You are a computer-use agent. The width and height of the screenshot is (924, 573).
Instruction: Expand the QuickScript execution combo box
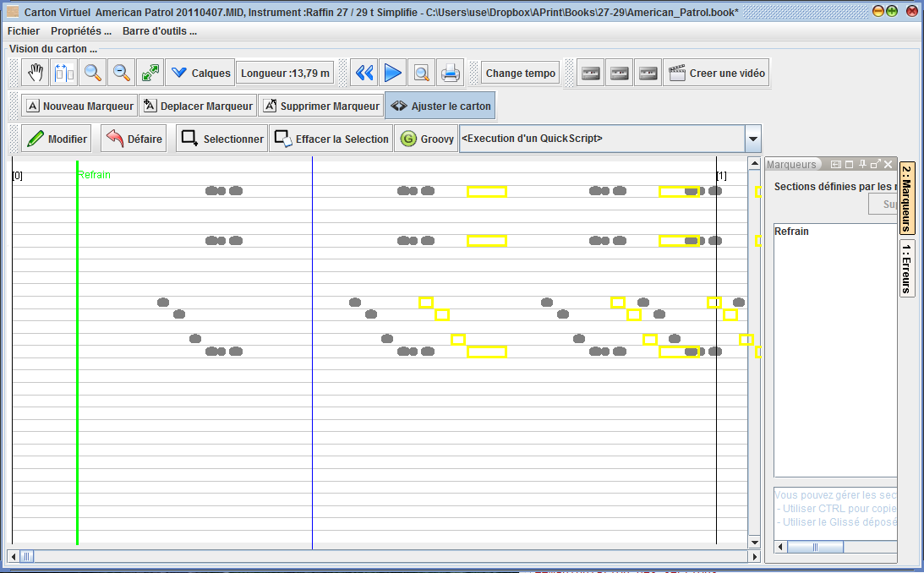click(x=752, y=139)
